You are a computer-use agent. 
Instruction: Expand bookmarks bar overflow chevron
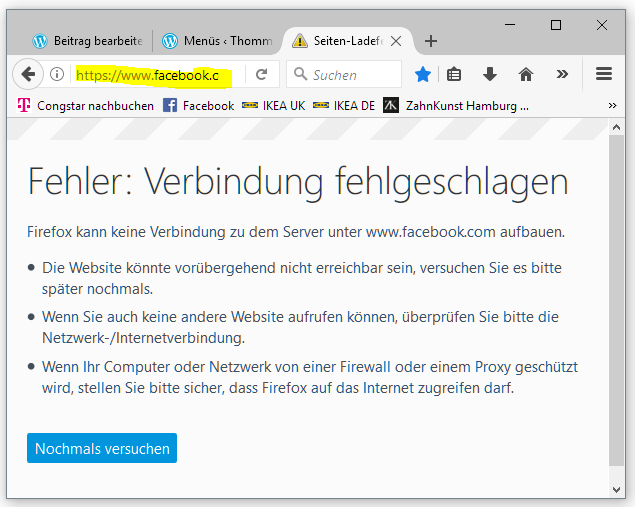point(612,106)
